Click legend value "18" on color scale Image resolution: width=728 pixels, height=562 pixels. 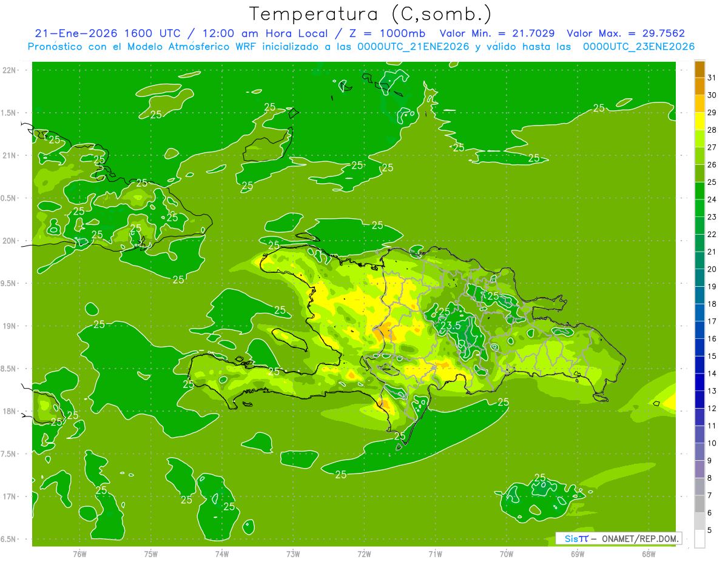(x=712, y=304)
